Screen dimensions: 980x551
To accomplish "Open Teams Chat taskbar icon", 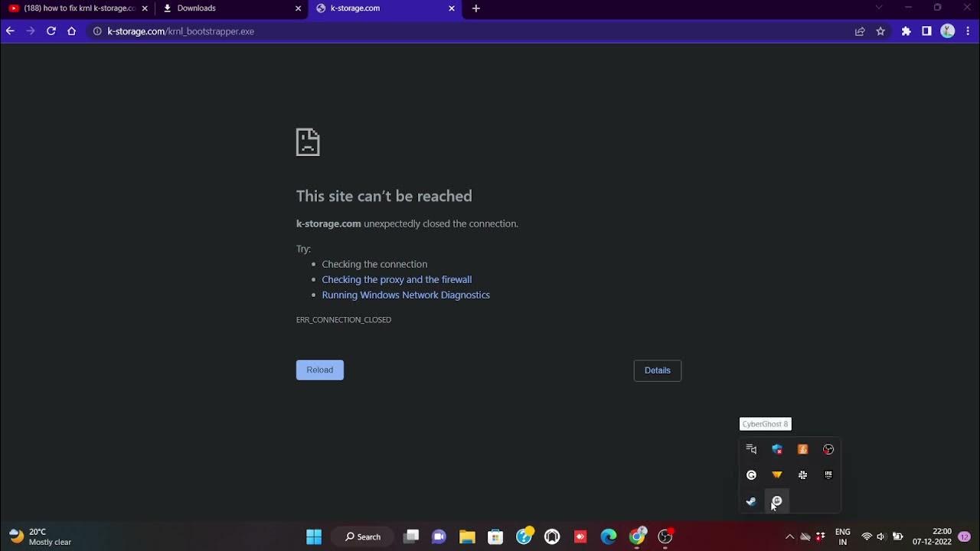I will (x=439, y=536).
